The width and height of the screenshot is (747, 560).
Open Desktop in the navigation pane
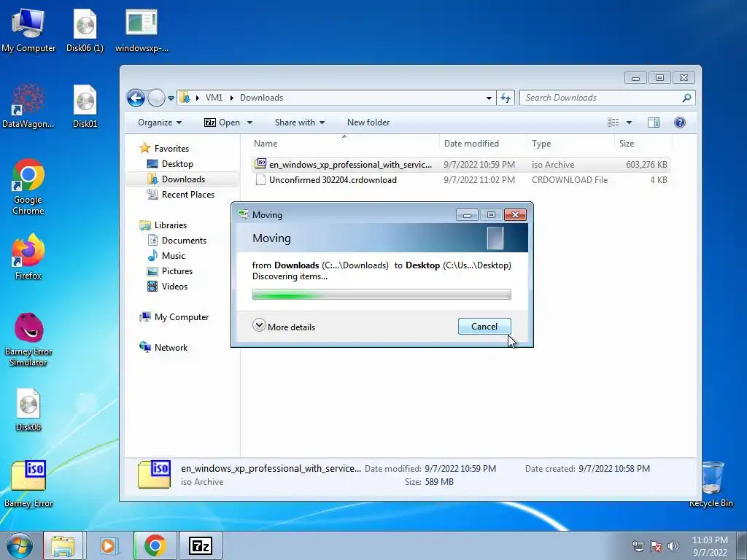[x=177, y=164]
